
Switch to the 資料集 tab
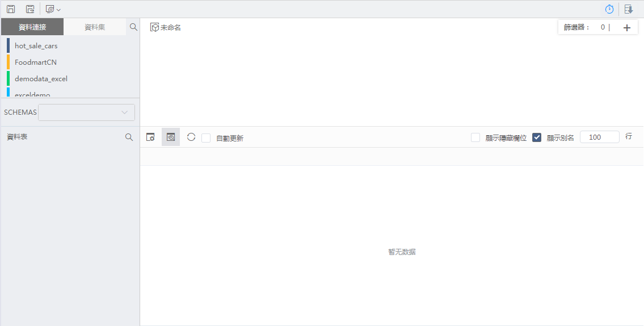tap(95, 27)
